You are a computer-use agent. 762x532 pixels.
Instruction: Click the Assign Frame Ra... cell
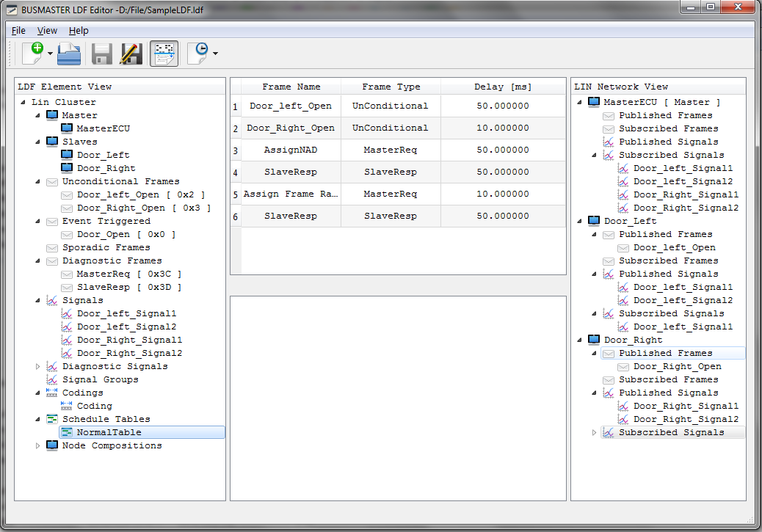click(291, 194)
